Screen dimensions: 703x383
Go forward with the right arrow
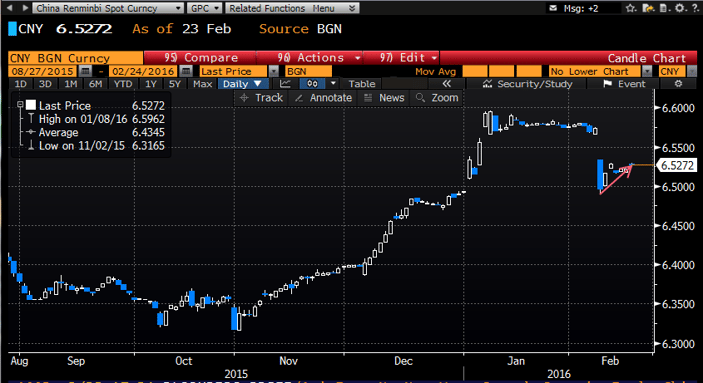[25, 8]
